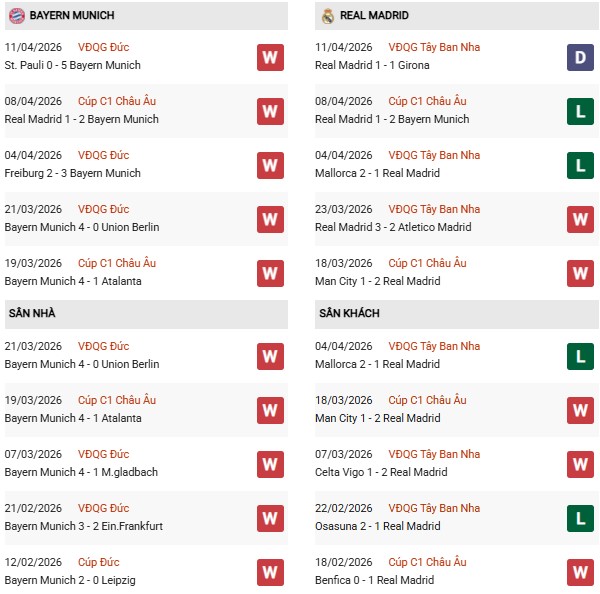The height and width of the screenshot is (594, 600).
Task: Click L badge for Osasuna 2-1 Real Madrid
Action: coord(580,518)
